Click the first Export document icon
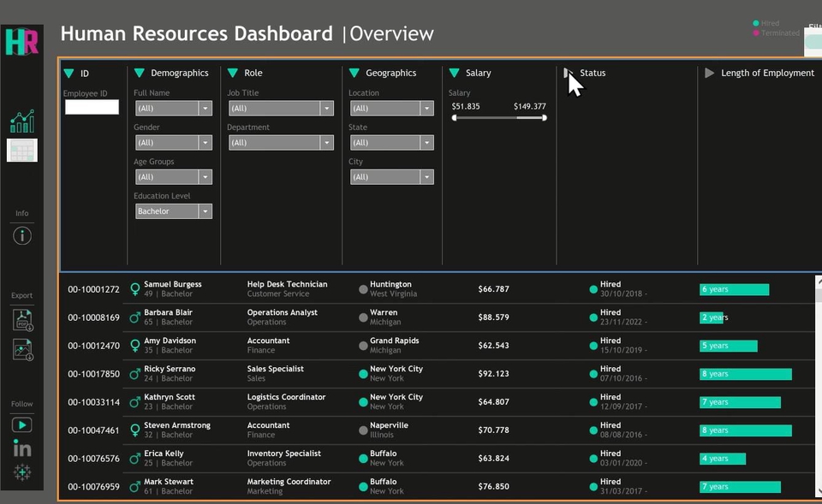Image resolution: width=822 pixels, height=504 pixels. click(x=21, y=319)
